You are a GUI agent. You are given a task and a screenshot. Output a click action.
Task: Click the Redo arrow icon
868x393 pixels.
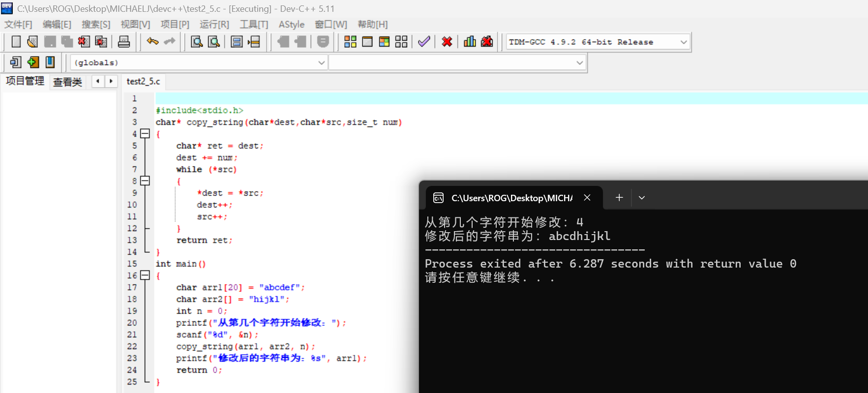pyautogui.click(x=170, y=42)
